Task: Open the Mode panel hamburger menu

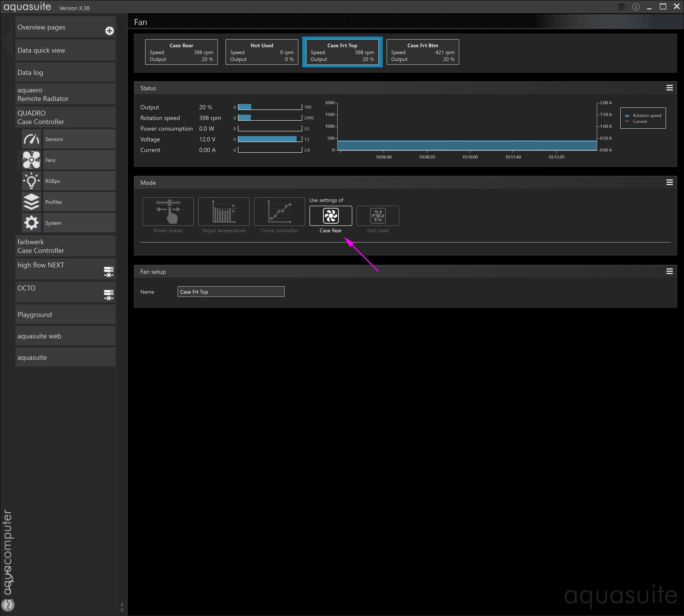Action: point(669,183)
